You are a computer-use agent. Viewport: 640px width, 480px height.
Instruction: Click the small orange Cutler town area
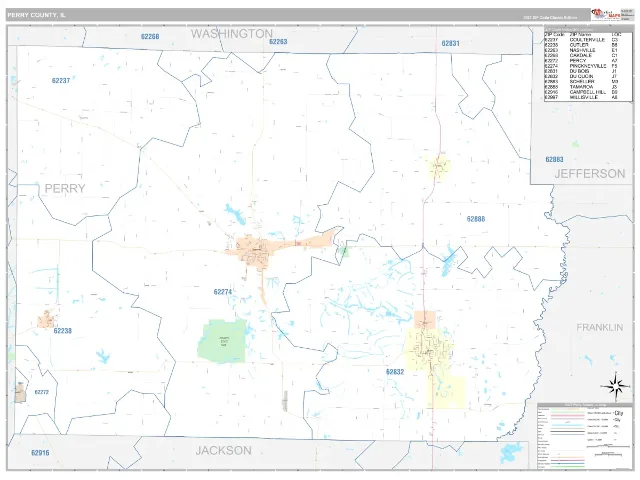tap(46, 319)
